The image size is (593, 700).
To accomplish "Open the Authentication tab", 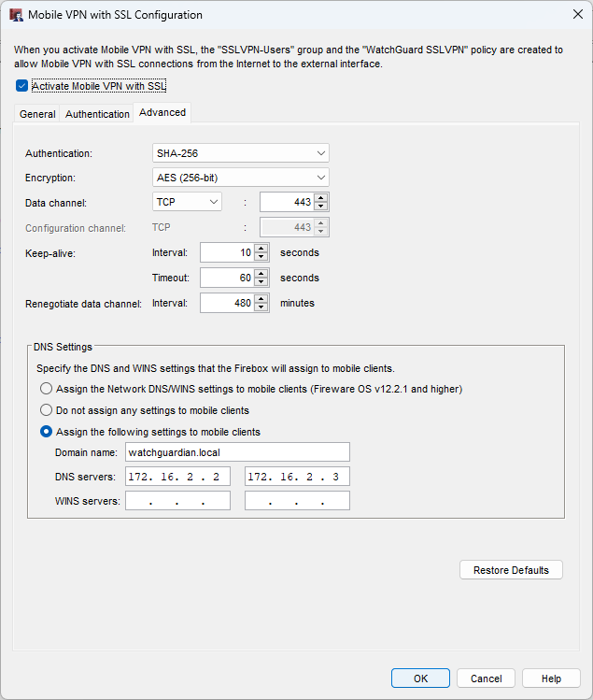I will tap(97, 114).
